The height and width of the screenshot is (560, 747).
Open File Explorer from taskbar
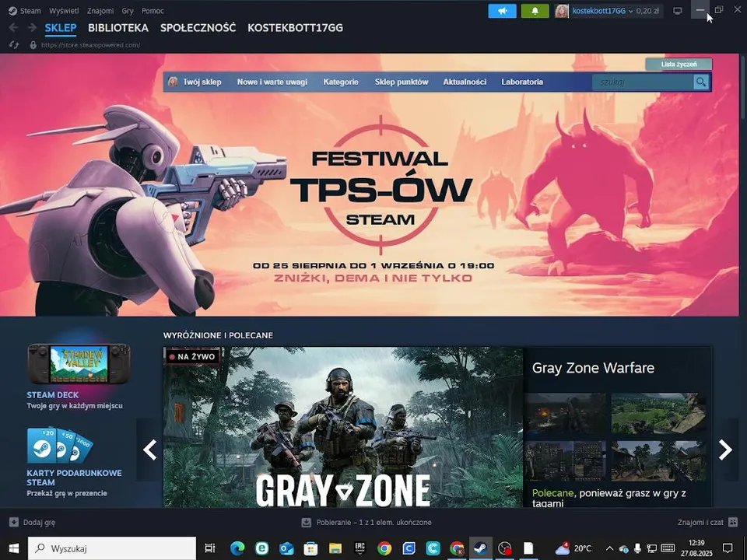tap(335, 548)
